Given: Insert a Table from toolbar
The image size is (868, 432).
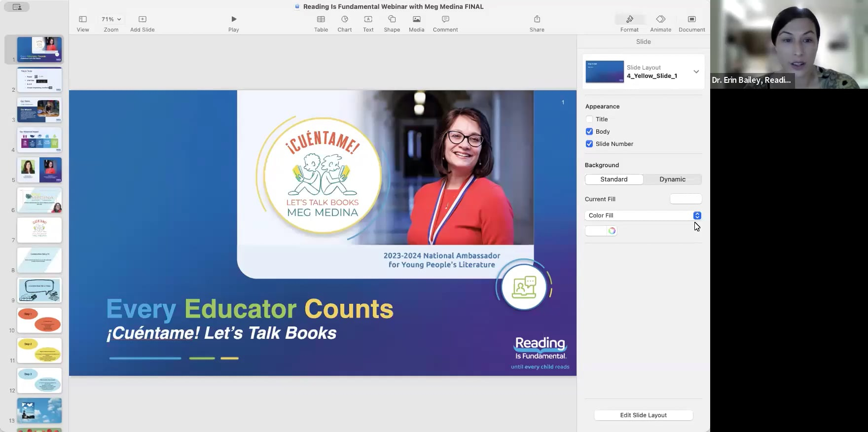Looking at the screenshot, I should click(321, 19).
